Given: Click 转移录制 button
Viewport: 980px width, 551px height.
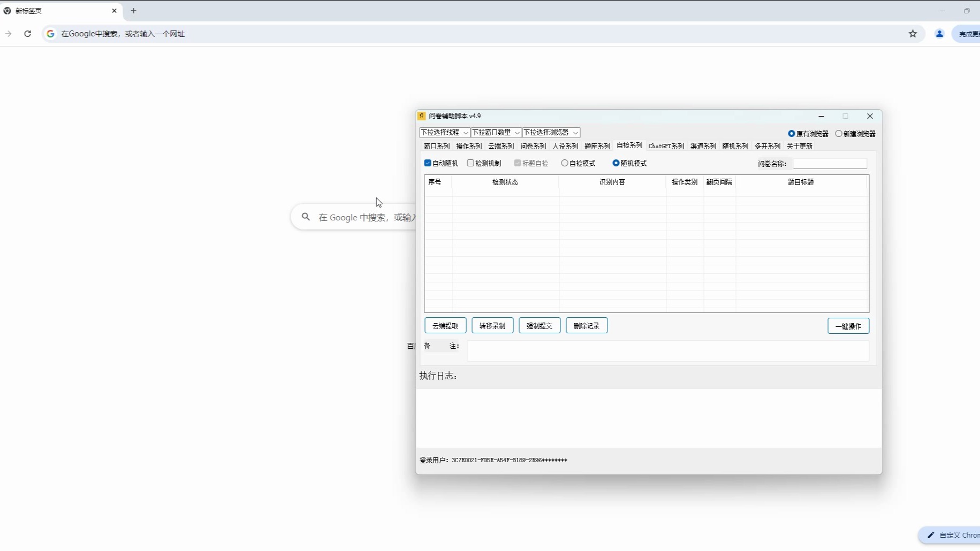Looking at the screenshot, I should 492,326.
